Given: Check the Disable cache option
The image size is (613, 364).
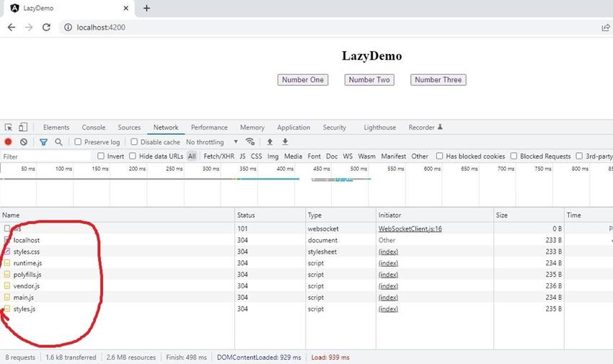Looking at the screenshot, I should [134, 142].
